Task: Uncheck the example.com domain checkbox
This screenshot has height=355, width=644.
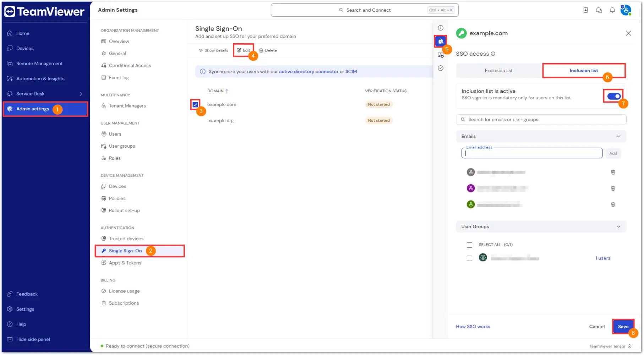Action: pos(196,104)
